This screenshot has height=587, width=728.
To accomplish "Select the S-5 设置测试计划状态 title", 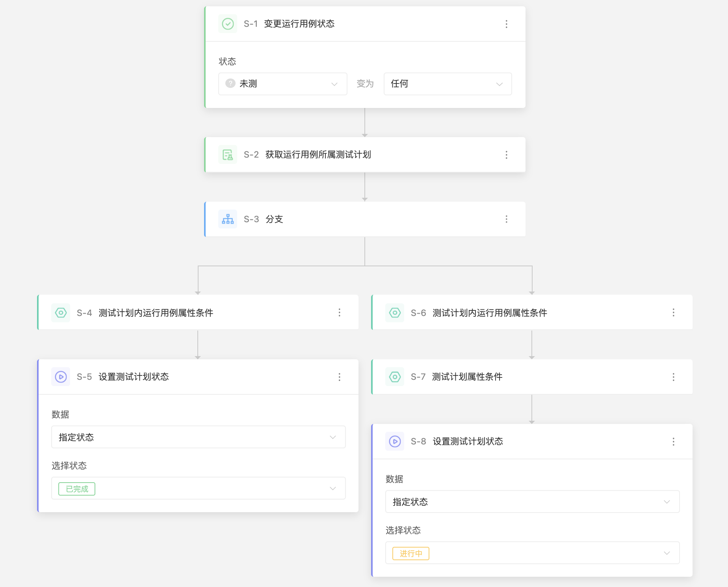I will [134, 377].
